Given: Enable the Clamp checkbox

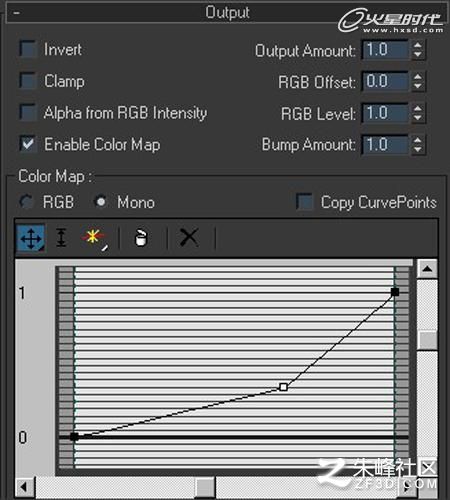Looking at the screenshot, I should coord(28,81).
